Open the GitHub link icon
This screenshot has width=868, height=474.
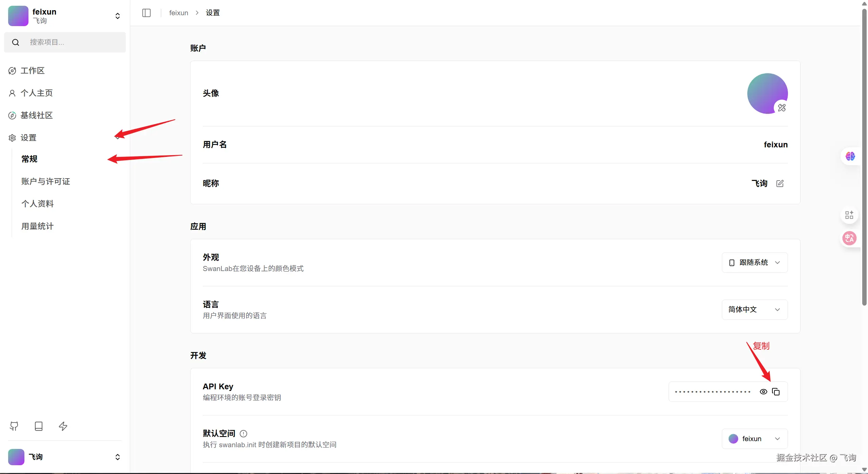[14, 426]
